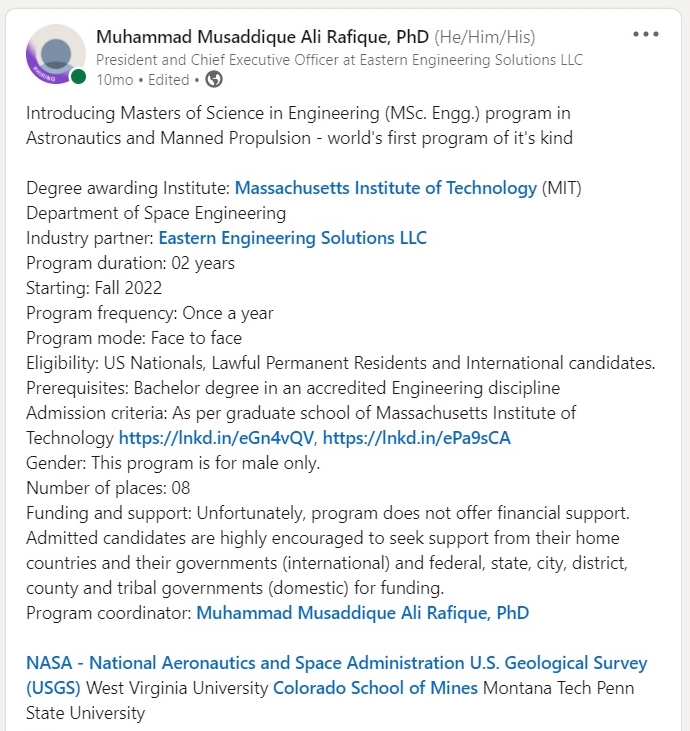Click the 'Program duration: 02 years' line
The image size is (690, 731).
point(130,263)
